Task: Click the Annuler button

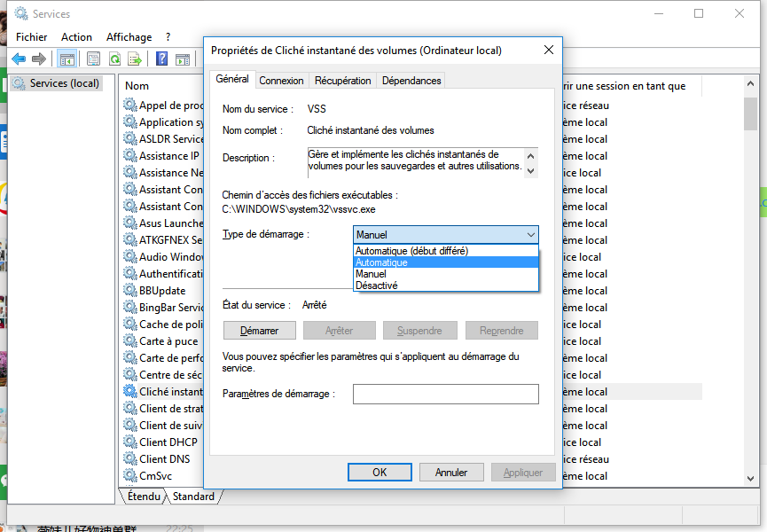Action: pos(451,473)
